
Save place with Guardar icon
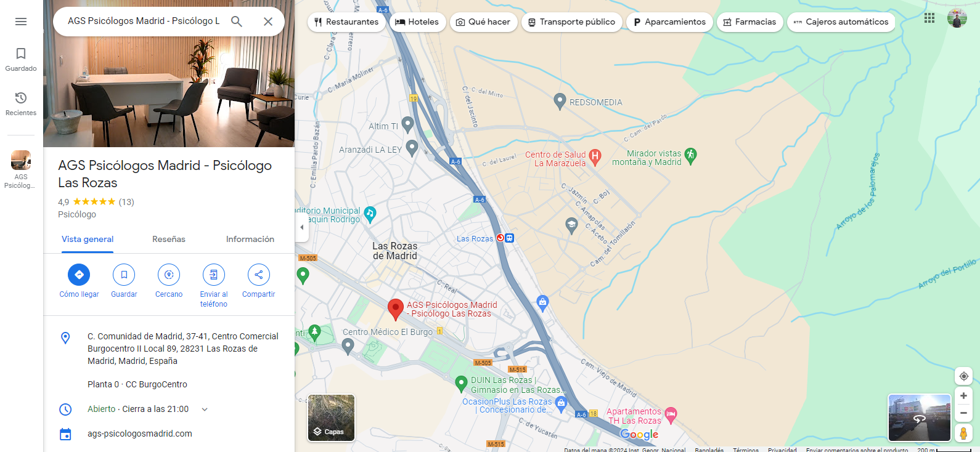click(x=124, y=275)
